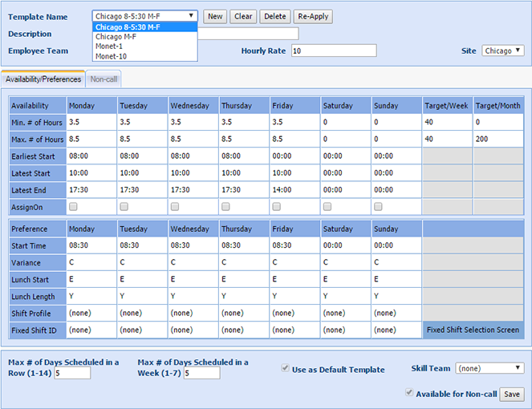The image size is (532, 409).
Task: Toggle the Use as Default Template checkbox
Action: click(x=286, y=369)
